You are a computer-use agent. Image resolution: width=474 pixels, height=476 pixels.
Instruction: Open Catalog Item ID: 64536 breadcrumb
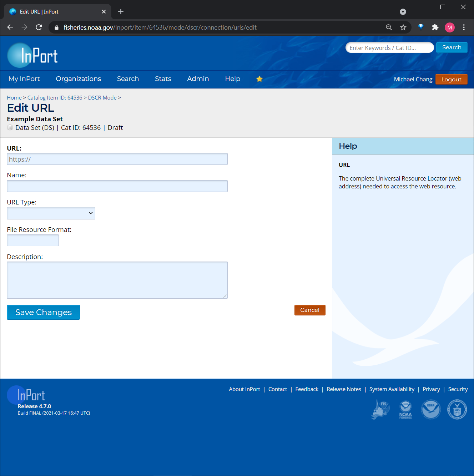tap(55, 97)
